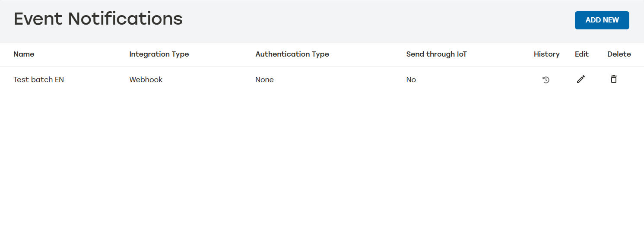Select the Test batch EN name cell
Viewport: 644px width, 229px height.
click(x=38, y=80)
